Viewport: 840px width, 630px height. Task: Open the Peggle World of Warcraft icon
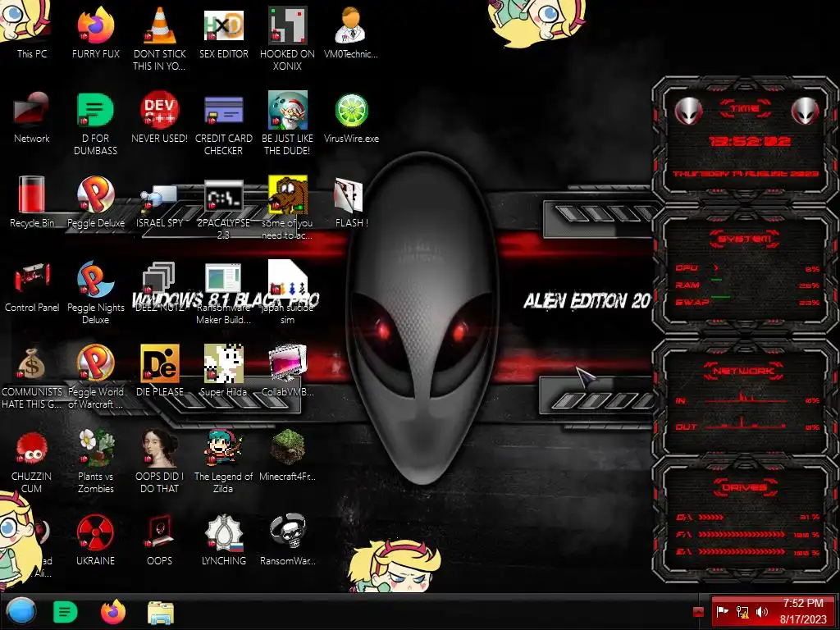pyautogui.click(x=95, y=377)
